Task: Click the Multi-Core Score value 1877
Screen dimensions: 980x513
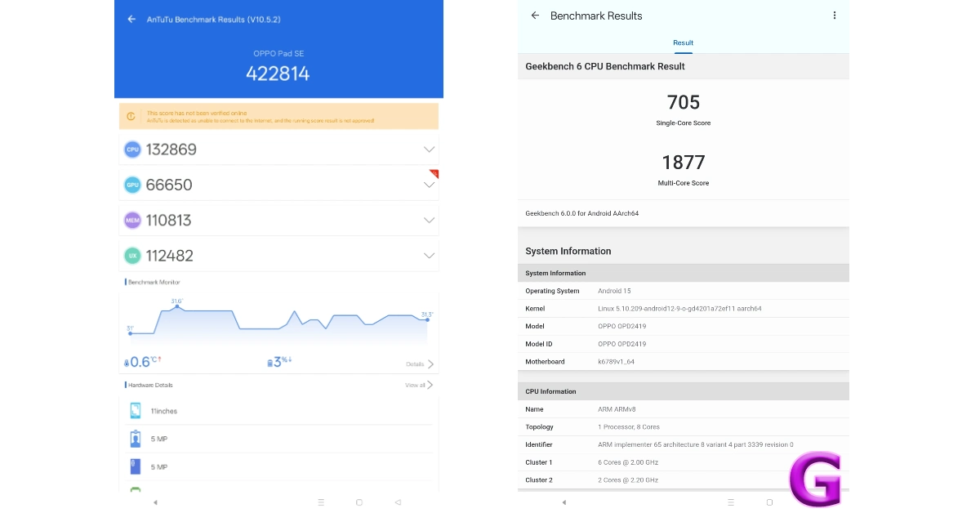Action: click(684, 162)
